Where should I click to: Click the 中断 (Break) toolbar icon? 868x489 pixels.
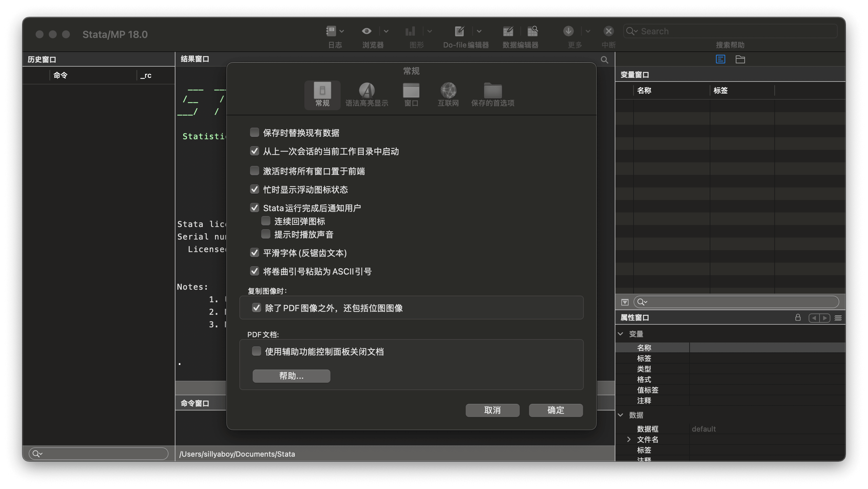pyautogui.click(x=608, y=31)
